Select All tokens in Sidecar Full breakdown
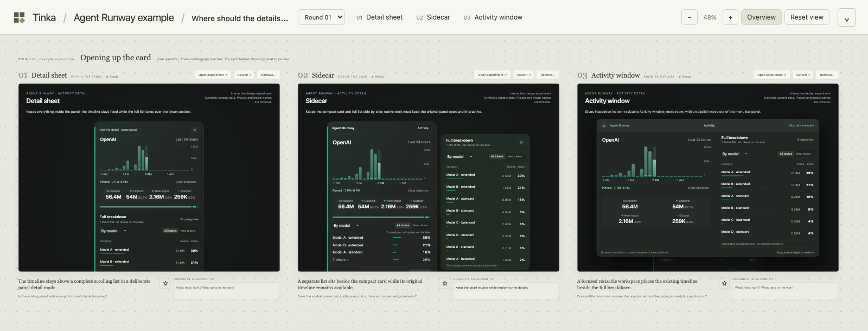Screen dimensions: 868x331 click(497, 156)
